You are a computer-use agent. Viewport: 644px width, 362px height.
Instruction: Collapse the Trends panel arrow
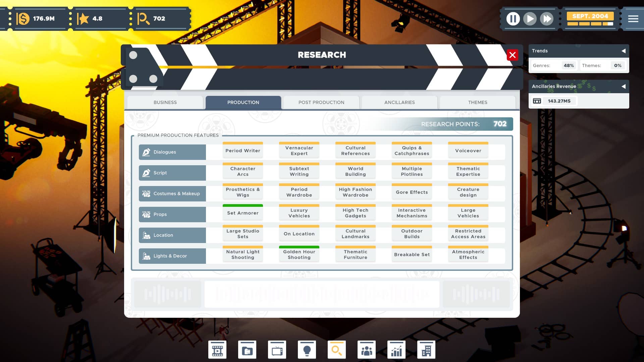(x=623, y=51)
